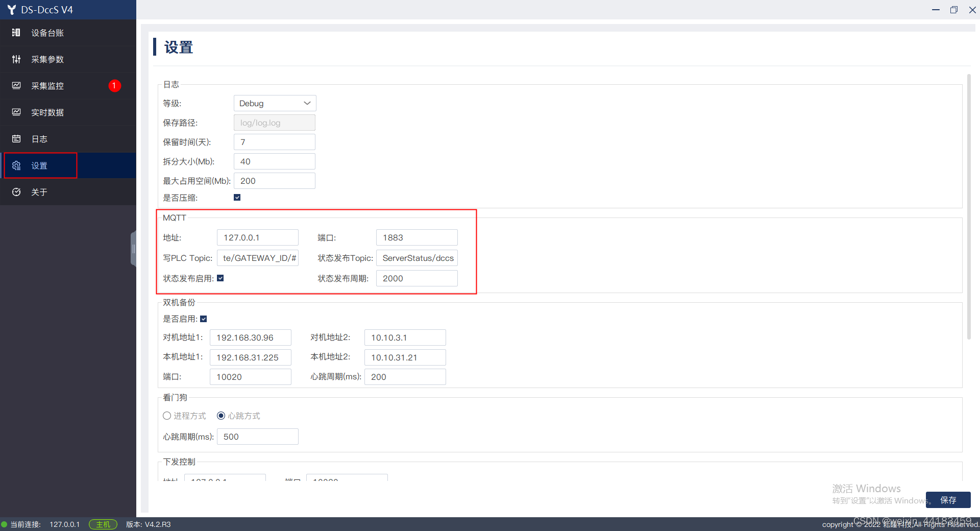Click the MQTT 端口 1883 field
980x531 pixels.
click(x=417, y=237)
